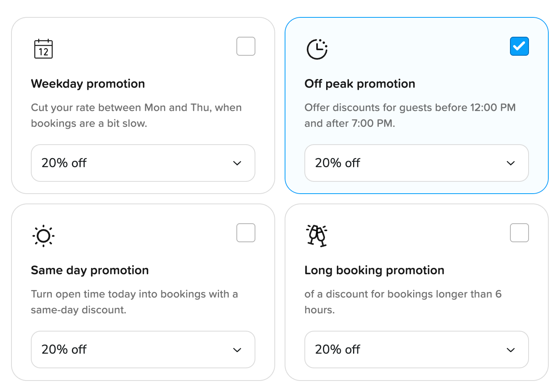Open the Weekday promotion discount dropdown
The height and width of the screenshot is (392, 559).
coord(143,163)
